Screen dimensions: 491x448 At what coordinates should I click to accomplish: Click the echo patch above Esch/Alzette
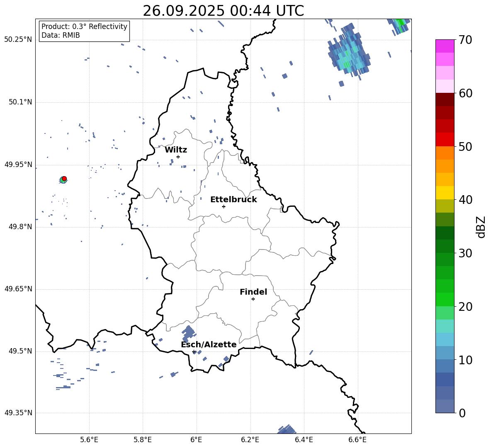click(x=188, y=334)
